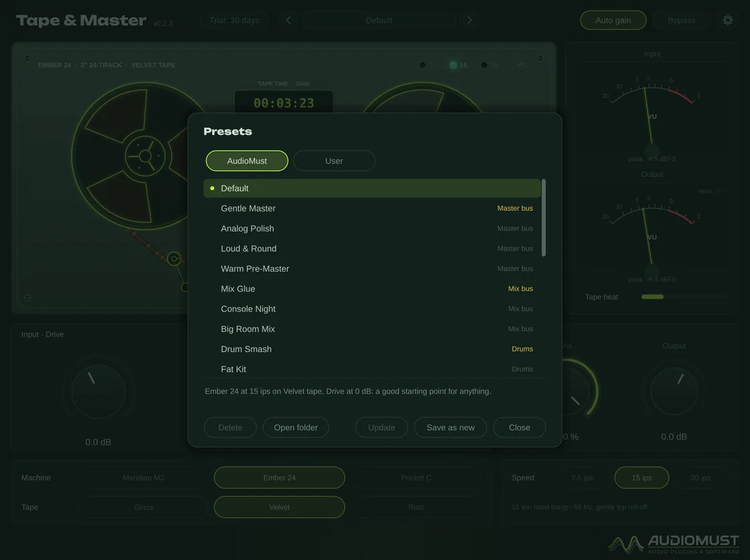This screenshot has width=750, height=560.
Task: Click the Output value 0.0 dB
Action: coord(674,437)
